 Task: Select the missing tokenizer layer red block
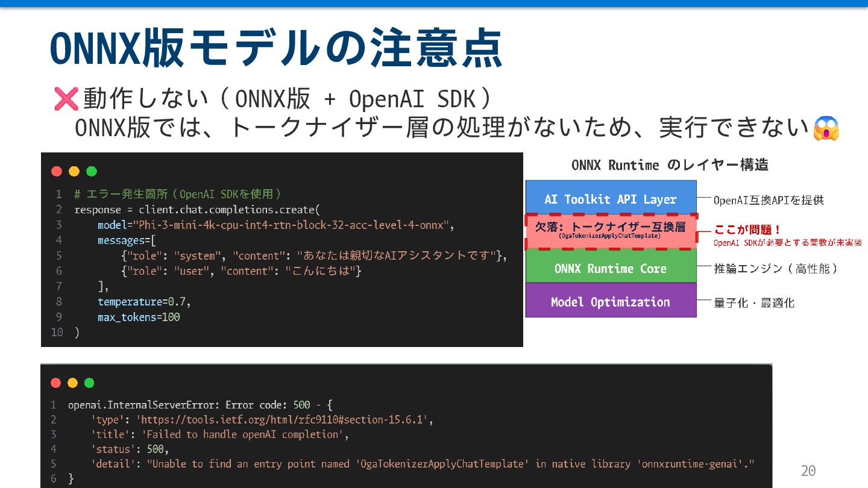tap(611, 232)
